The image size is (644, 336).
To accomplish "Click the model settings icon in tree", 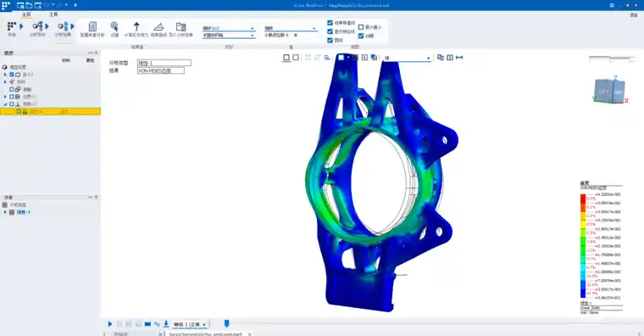I will click(x=5, y=67).
